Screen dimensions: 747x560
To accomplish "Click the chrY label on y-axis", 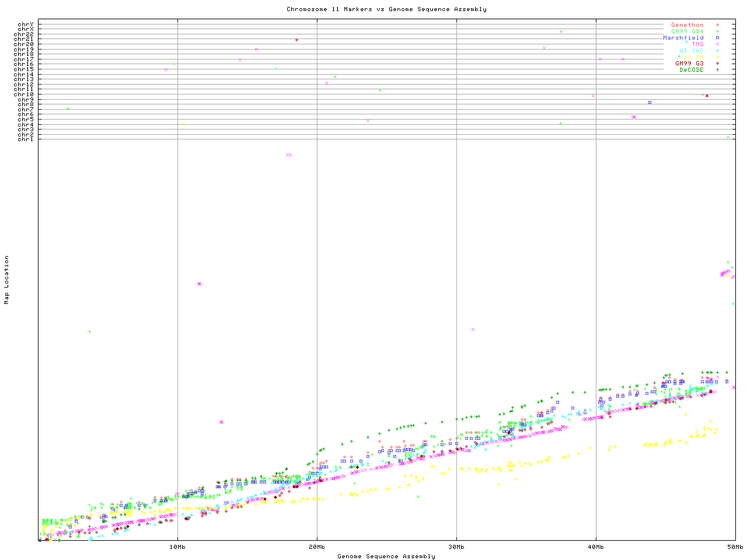I will pyautogui.click(x=26, y=24).
